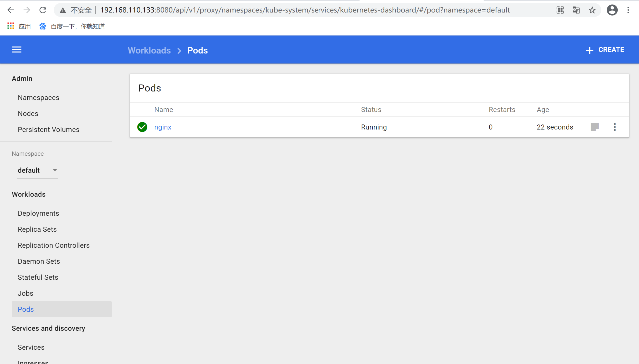Open the Services sidebar item
The width and height of the screenshot is (639, 364).
(31, 347)
